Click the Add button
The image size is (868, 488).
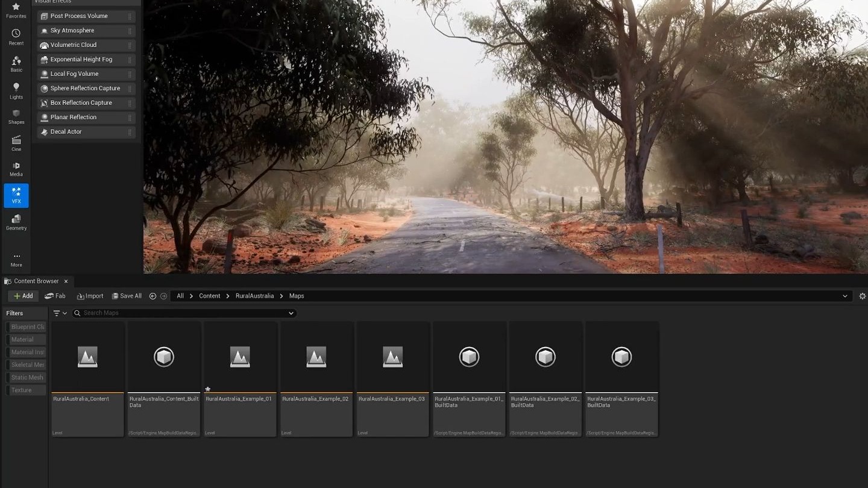[x=24, y=296]
